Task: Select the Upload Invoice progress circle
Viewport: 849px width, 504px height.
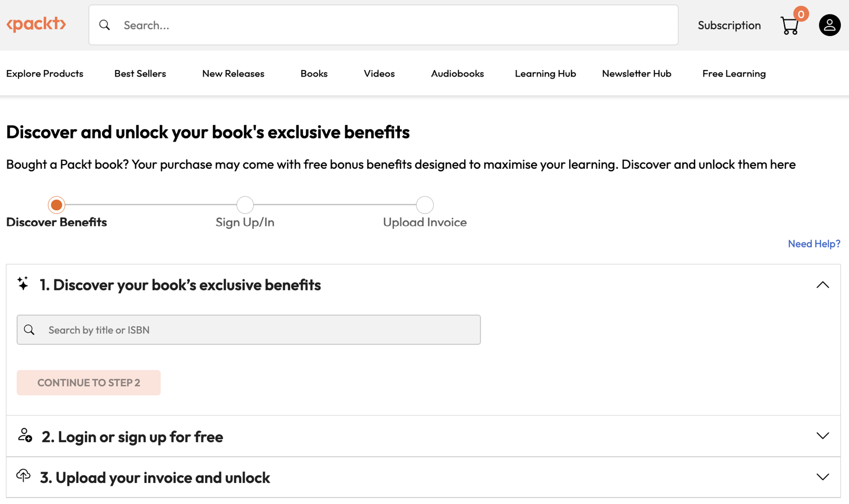Action: tap(424, 205)
